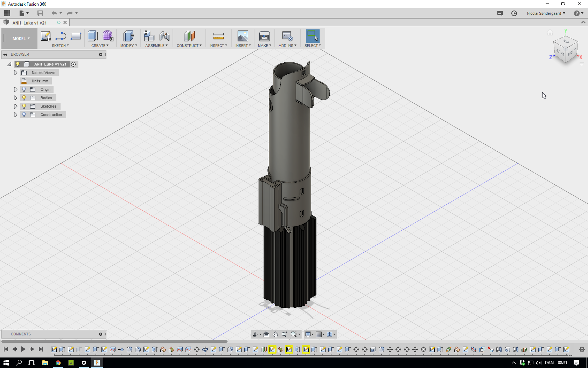Expand the COMMENTS panel plus button

tap(100, 334)
